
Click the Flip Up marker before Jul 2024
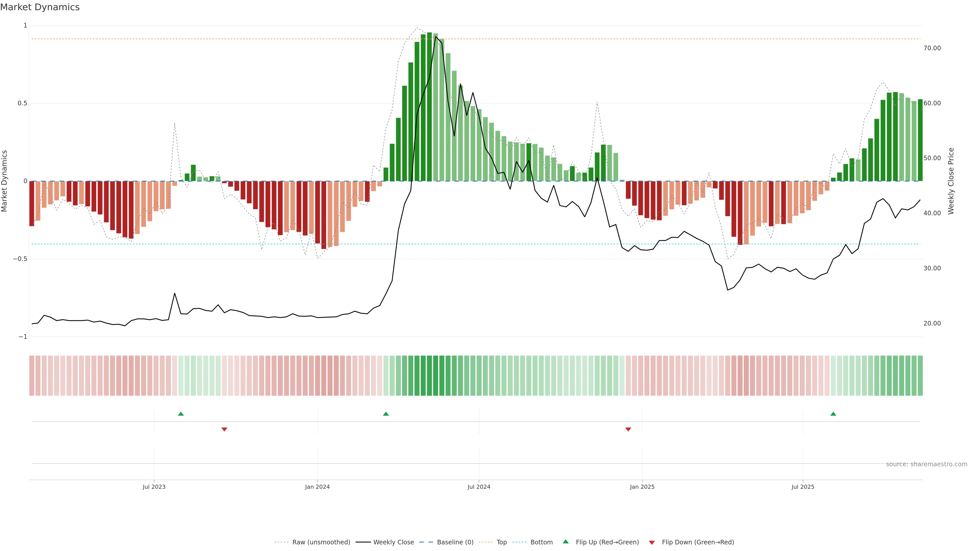(386, 414)
